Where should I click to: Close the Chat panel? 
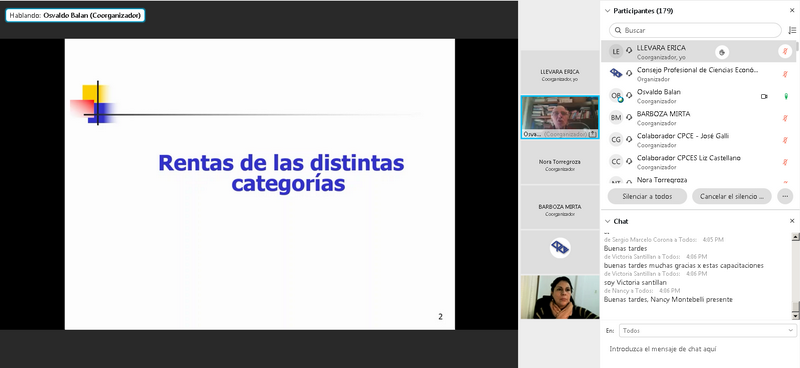[792, 221]
